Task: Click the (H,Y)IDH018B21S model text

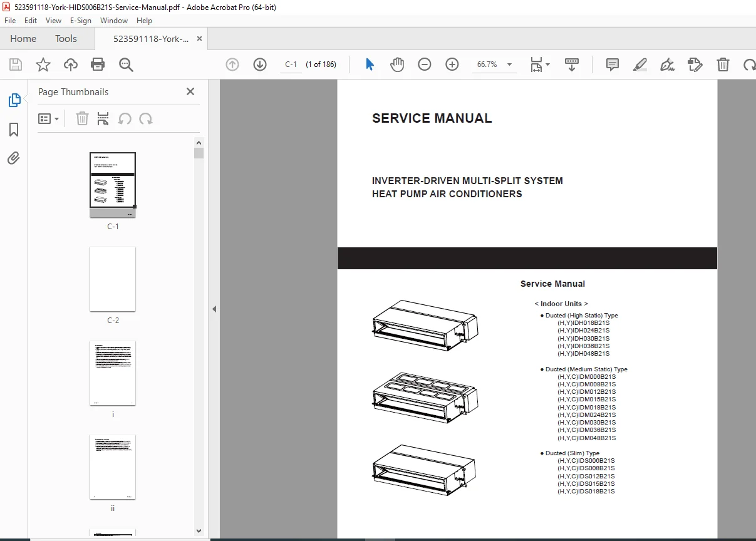Action: click(583, 323)
